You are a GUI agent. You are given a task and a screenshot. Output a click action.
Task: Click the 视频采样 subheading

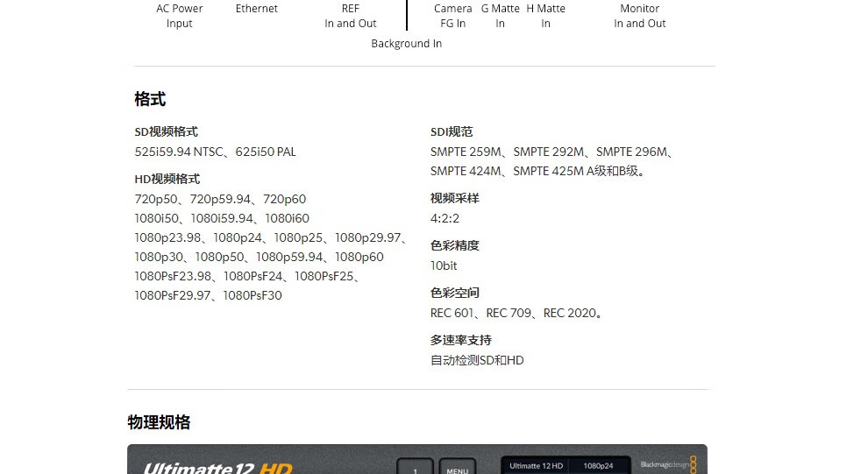coord(454,199)
